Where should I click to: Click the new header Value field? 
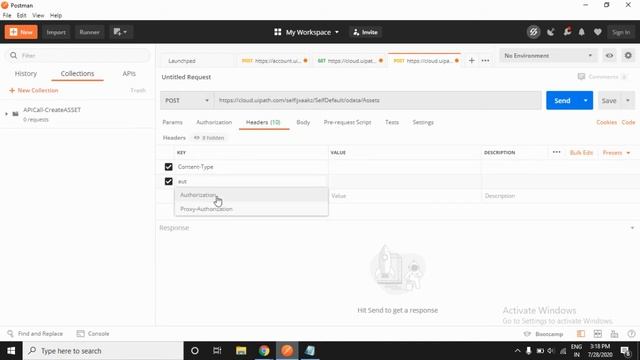pos(404,196)
